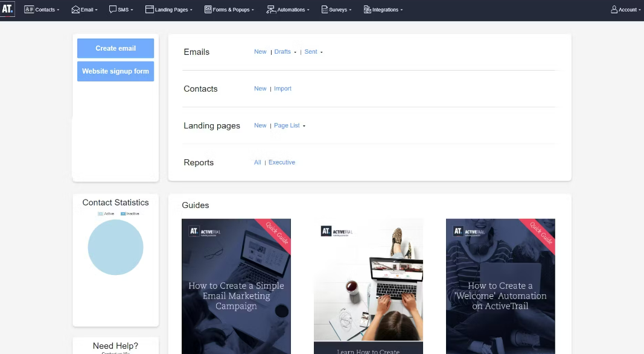
Task: Click the Website signup form button
Action: click(115, 71)
